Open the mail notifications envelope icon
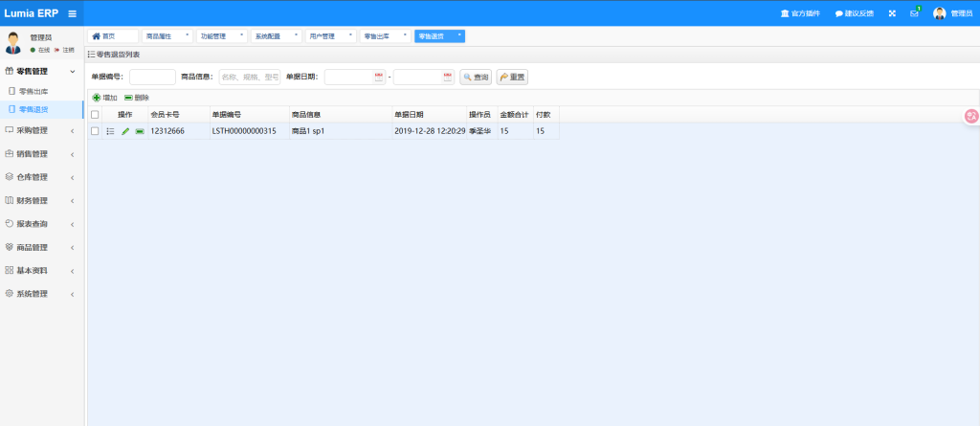980x426 pixels. coord(914,13)
